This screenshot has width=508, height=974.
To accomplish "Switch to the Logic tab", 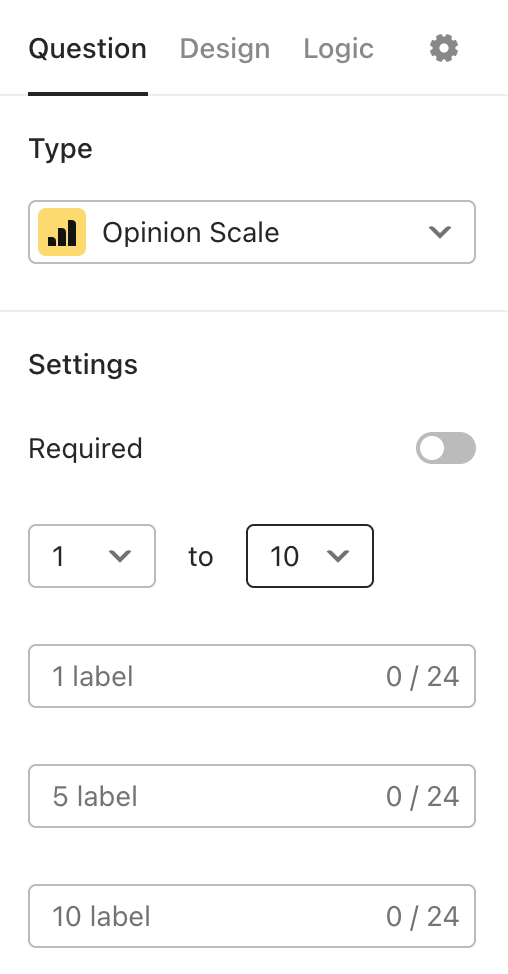I will tap(338, 48).
